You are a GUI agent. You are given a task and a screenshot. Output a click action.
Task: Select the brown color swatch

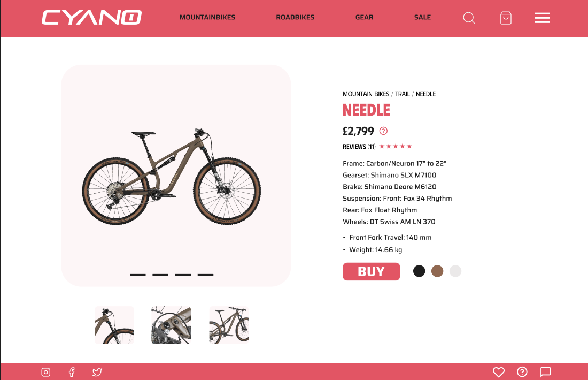[x=437, y=271]
